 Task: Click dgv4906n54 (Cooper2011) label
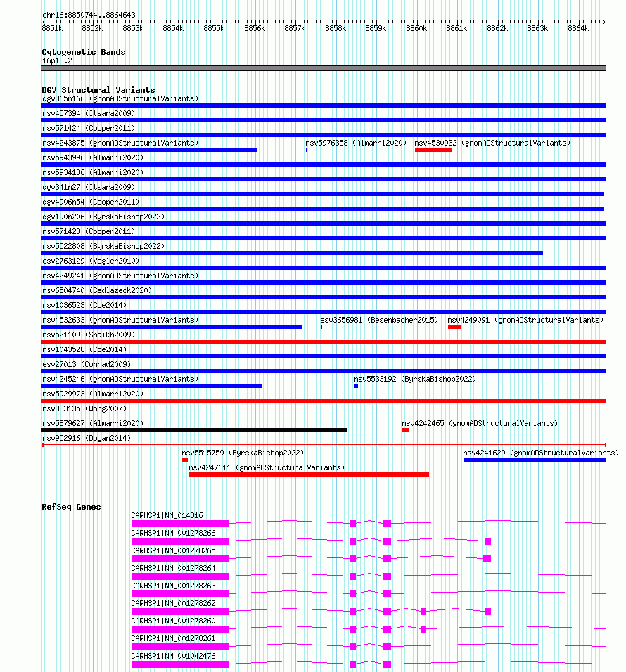click(x=91, y=202)
